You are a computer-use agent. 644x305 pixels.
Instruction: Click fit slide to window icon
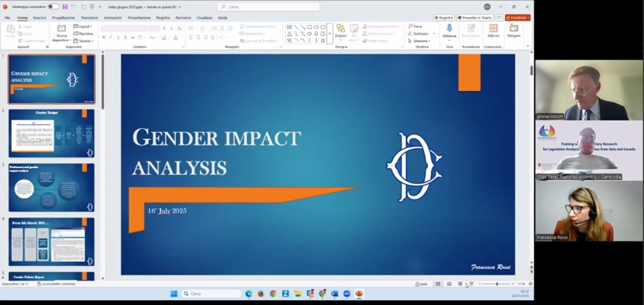(530, 284)
